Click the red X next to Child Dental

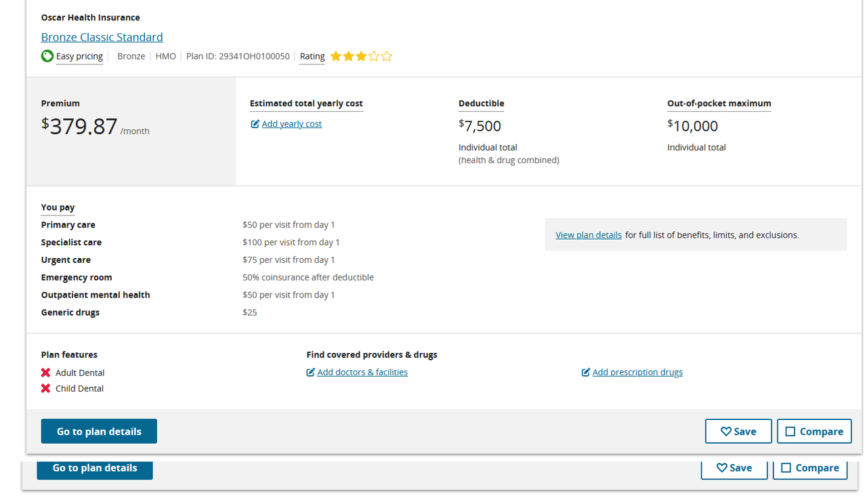(x=45, y=388)
